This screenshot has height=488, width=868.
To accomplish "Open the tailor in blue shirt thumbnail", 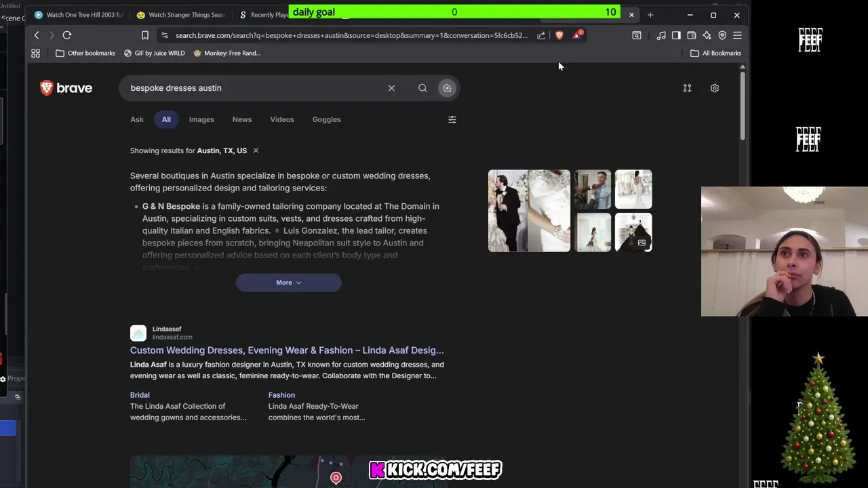I will tap(593, 189).
